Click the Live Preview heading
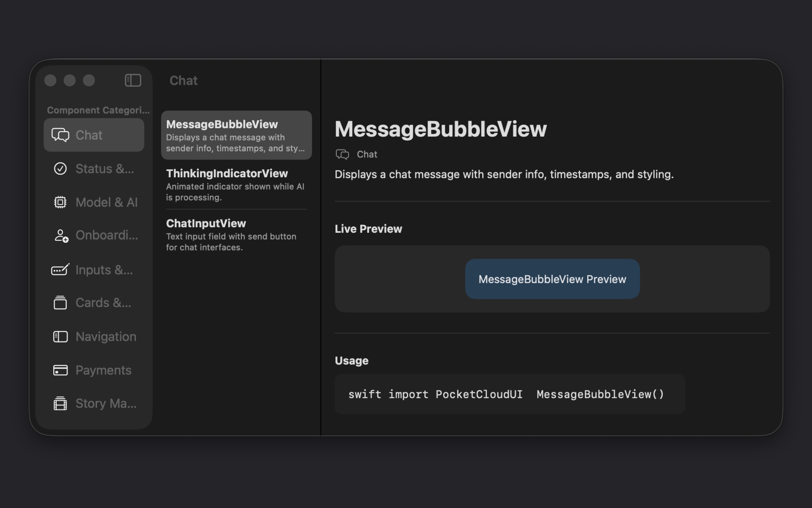This screenshot has width=812, height=508. [x=369, y=229]
